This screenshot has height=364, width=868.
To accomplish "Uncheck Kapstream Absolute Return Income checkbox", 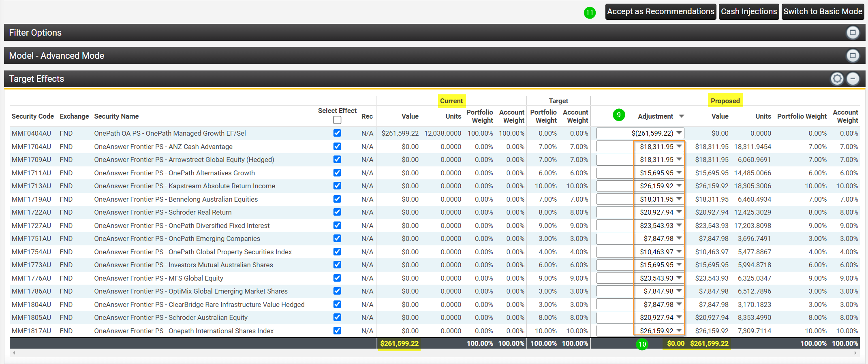I will (x=337, y=185).
